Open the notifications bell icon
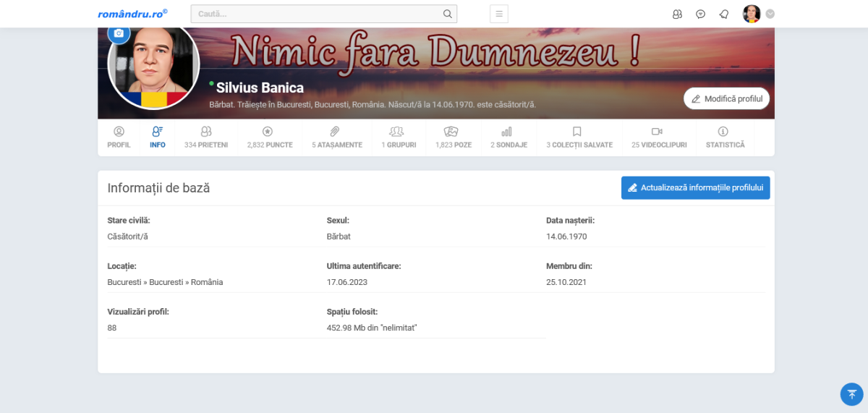The width and height of the screenshot is (868, 413). click(723, 14)
